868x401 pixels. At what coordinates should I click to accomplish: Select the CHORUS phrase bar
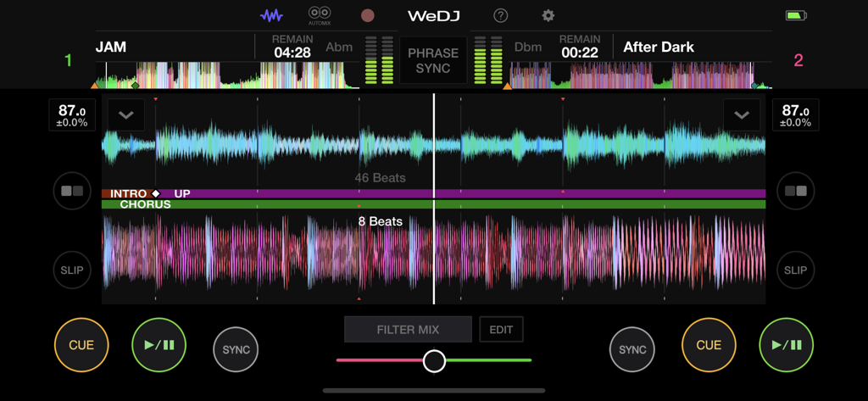433,204
